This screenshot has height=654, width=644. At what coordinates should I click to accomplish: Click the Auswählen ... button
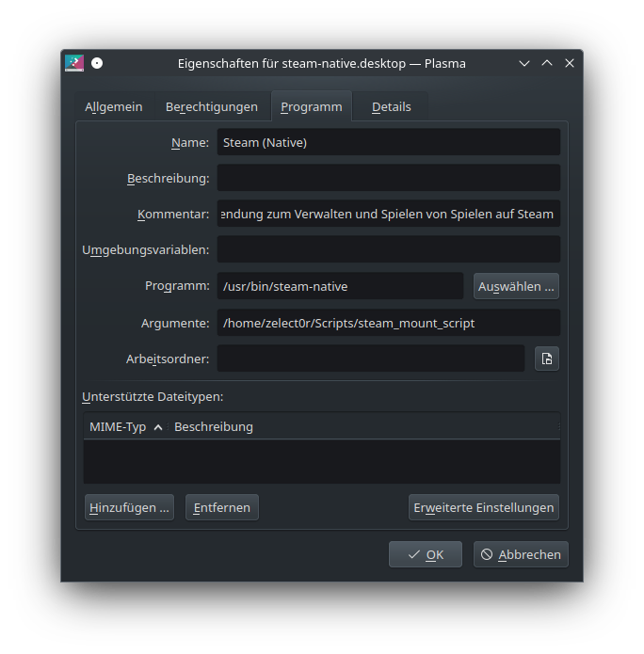(516, 286)
